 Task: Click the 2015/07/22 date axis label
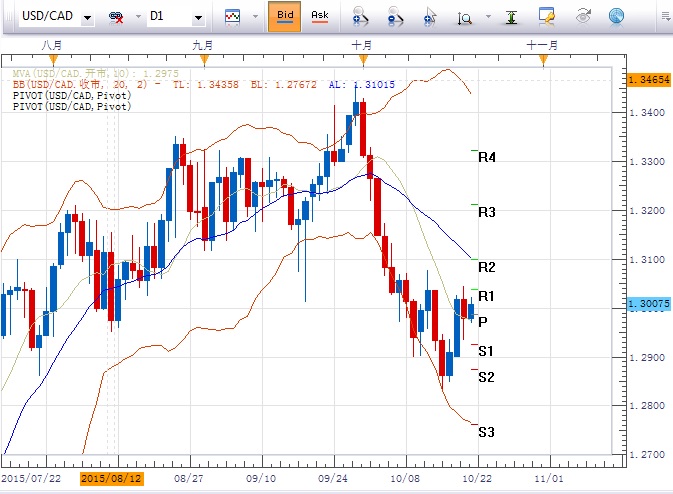pos(31,479)
